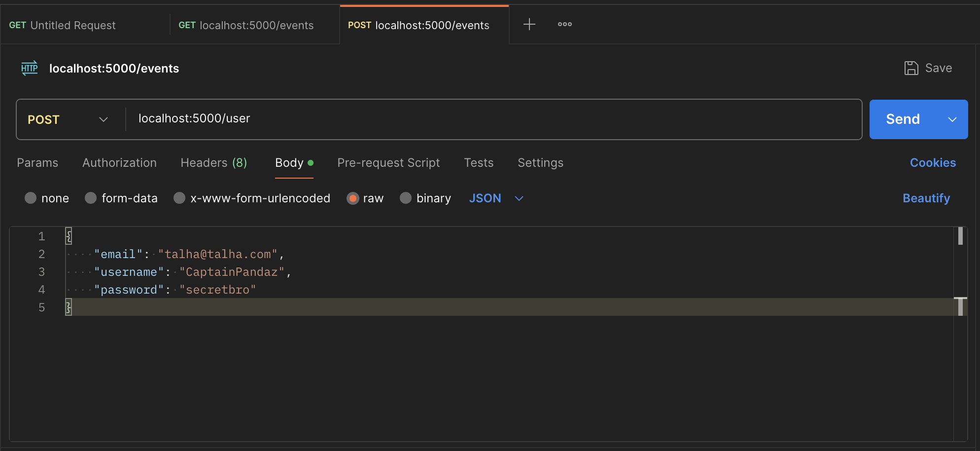Pick the binary body radio option
The image size is (980, 451).
tap(406, 198)
